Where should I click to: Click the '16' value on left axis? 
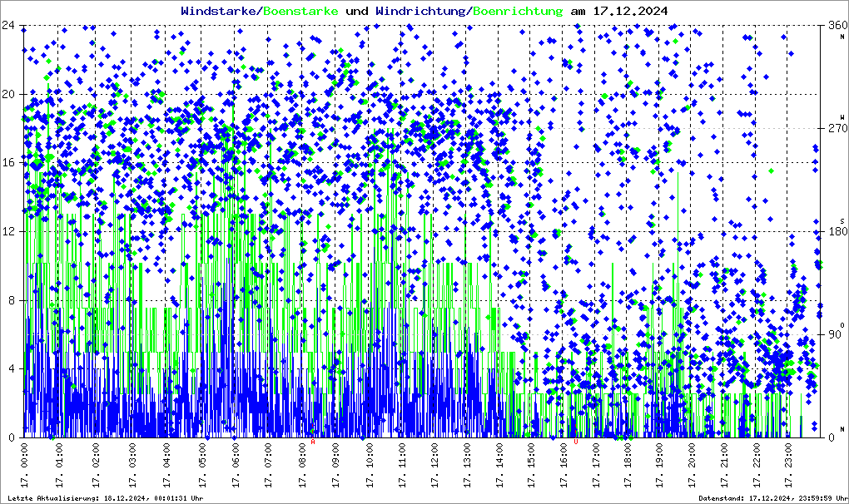10,163
